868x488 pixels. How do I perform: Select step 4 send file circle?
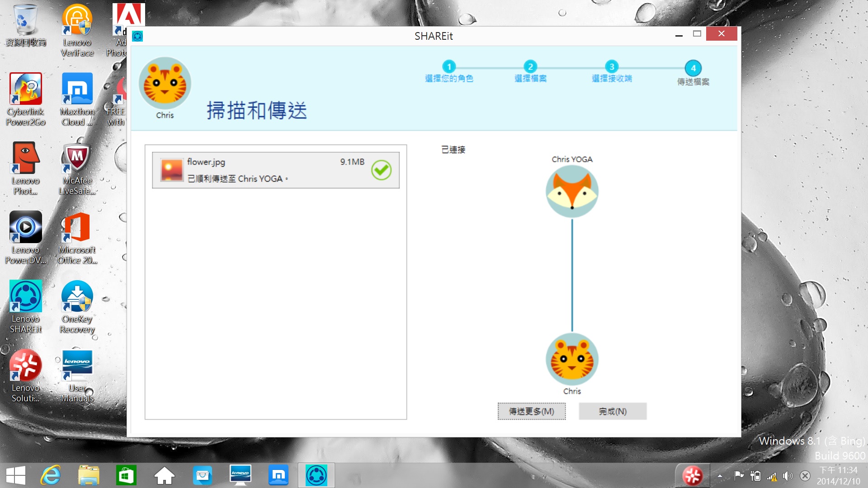coord(693,68)
